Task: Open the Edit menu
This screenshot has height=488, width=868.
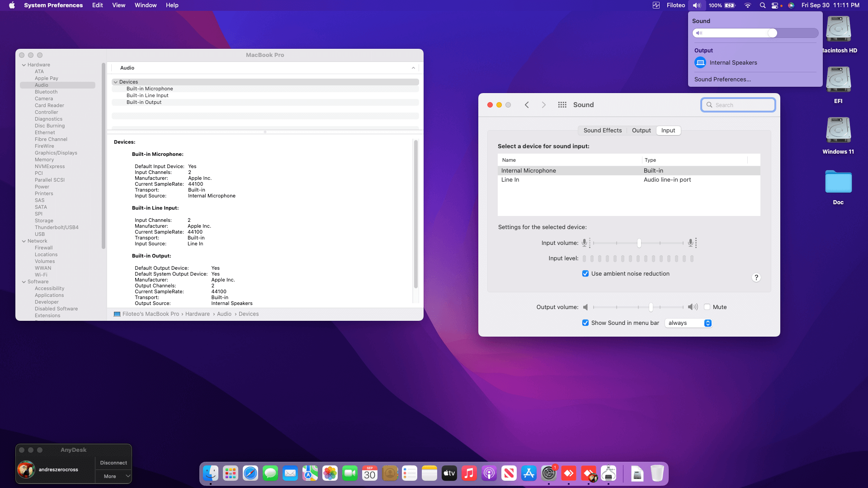Action: (x=98, y=5)
